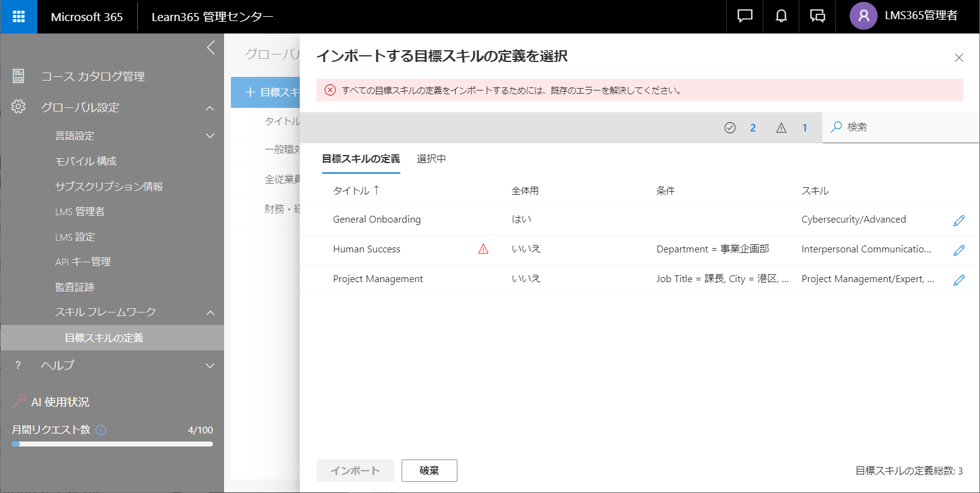Click the AI 使用状況 magic wand icon
980x493 pixels.
click(x=19, y=401)
